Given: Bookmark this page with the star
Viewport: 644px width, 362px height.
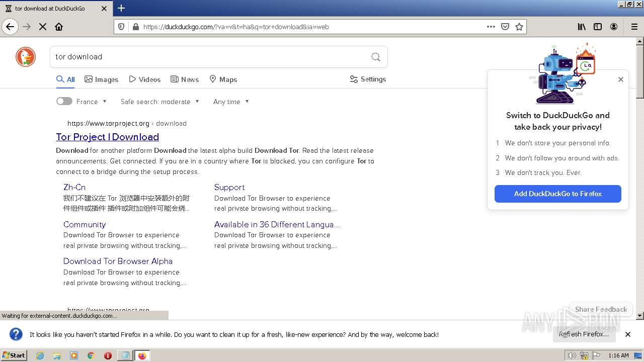Looking at the screenshot, I should (x=519, y=27).
